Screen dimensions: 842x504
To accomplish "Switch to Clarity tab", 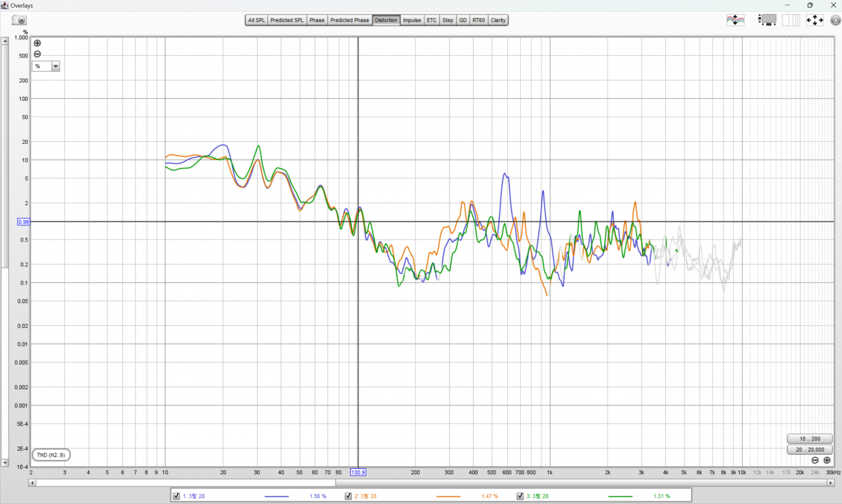I will coord(498,20).
